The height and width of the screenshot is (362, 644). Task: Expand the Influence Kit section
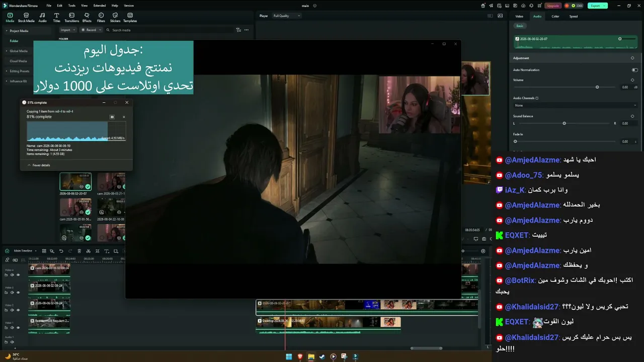[6, 81]
